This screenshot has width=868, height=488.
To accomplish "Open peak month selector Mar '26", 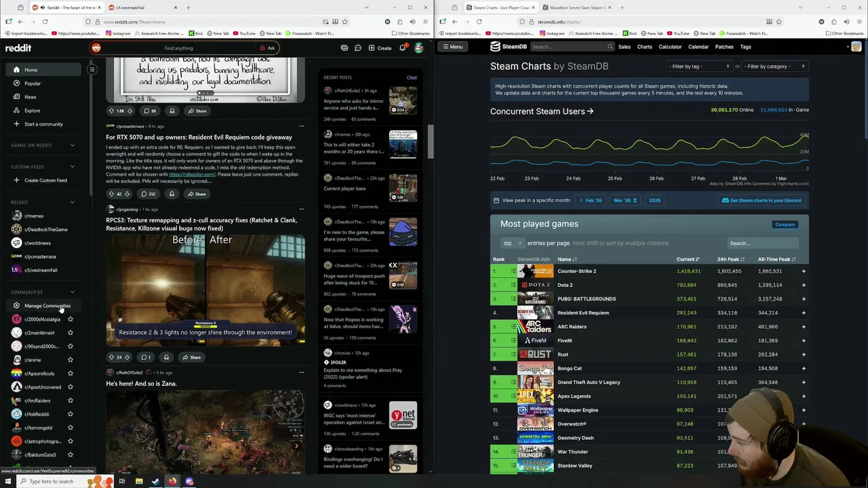I will tap(625, 201).
